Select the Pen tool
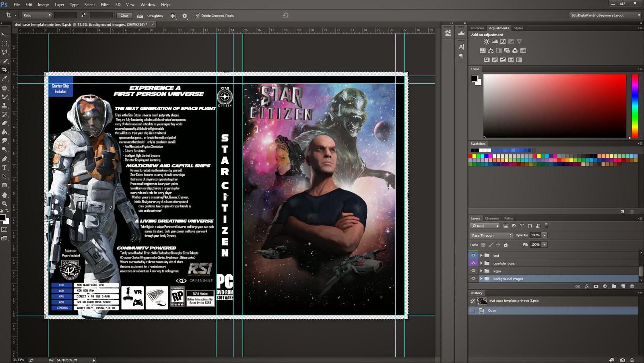The image size is (644, 363). (4, 159)
